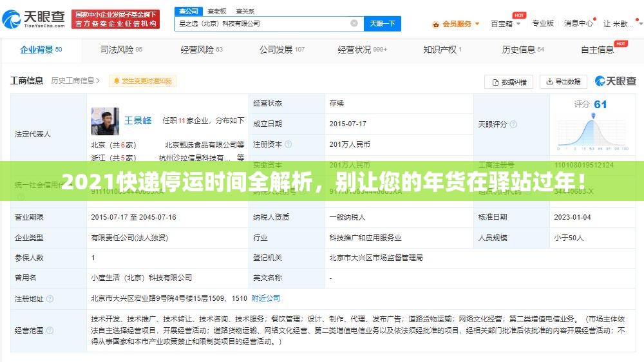Click the 经营状态 value 存续

pos(336,103)
